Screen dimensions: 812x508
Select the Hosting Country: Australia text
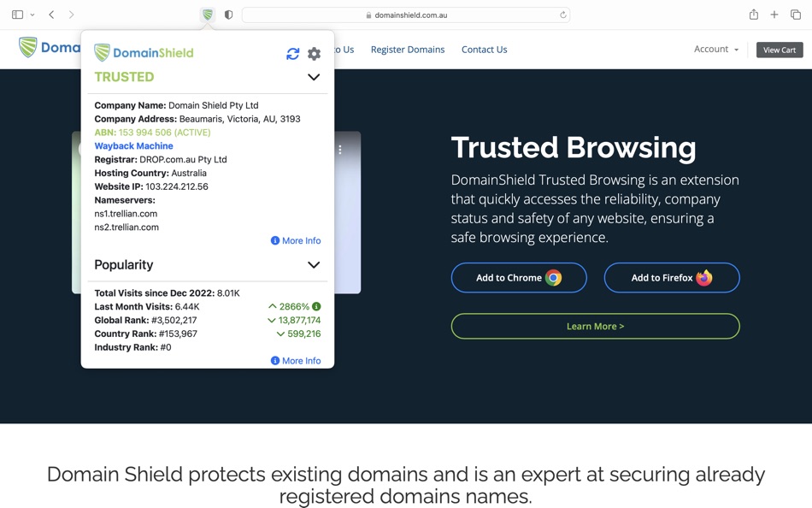click(x=150, y=173)
